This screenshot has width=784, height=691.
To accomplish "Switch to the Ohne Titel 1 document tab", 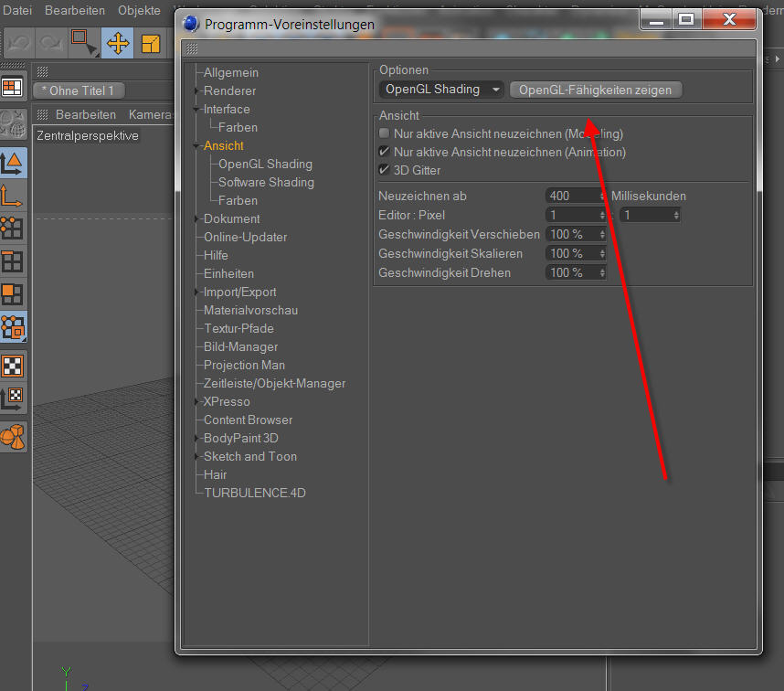I will click(79, 90).
